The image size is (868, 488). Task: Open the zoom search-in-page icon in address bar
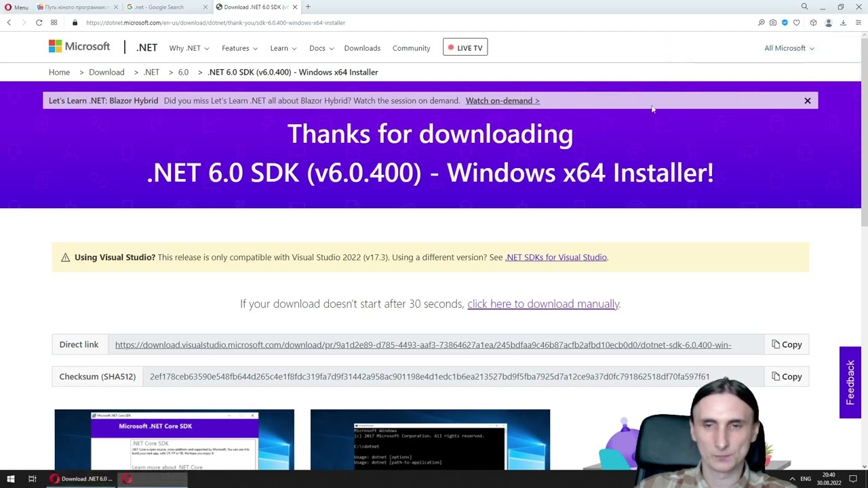[762, 22]
